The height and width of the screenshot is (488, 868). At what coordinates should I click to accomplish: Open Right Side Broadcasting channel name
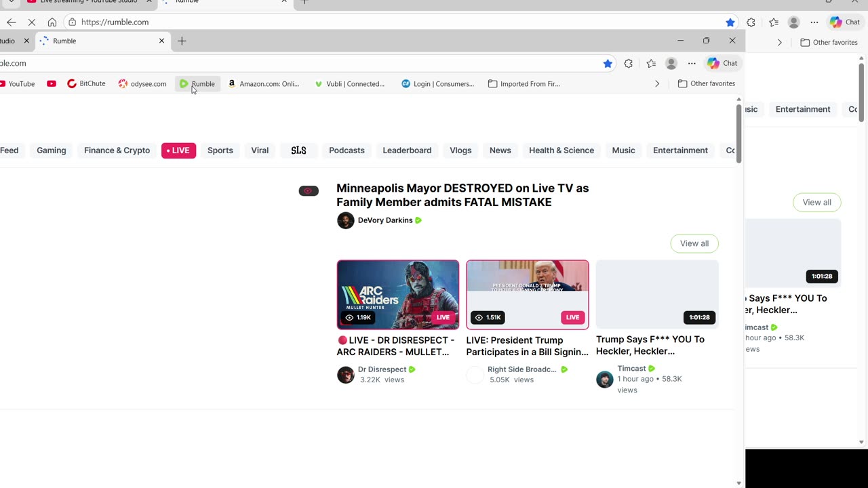522,369
